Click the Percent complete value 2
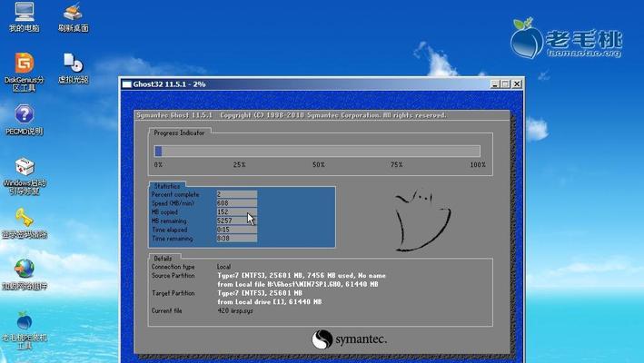The width and height of the screenshot is (644, 363). pyautogui.click(x=236, y=194)
